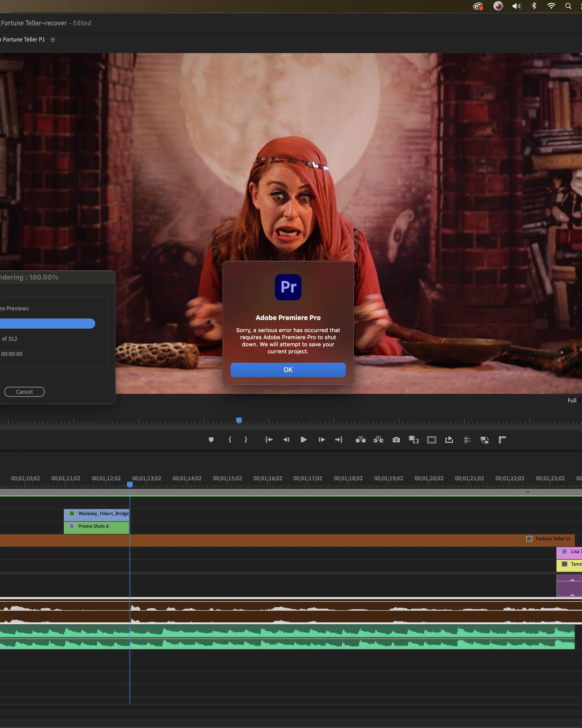Click the Export Frame camera icon
This screenshot has height=728, width=582.
[x=396, y=440]
